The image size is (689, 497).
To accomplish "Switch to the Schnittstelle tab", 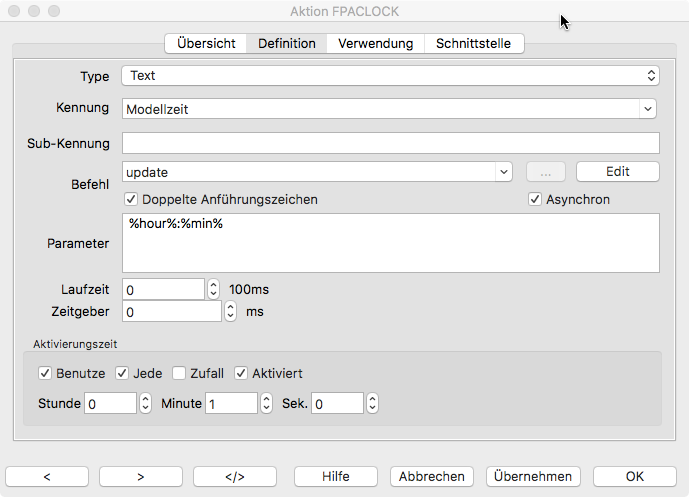I will tap(473, 44).
